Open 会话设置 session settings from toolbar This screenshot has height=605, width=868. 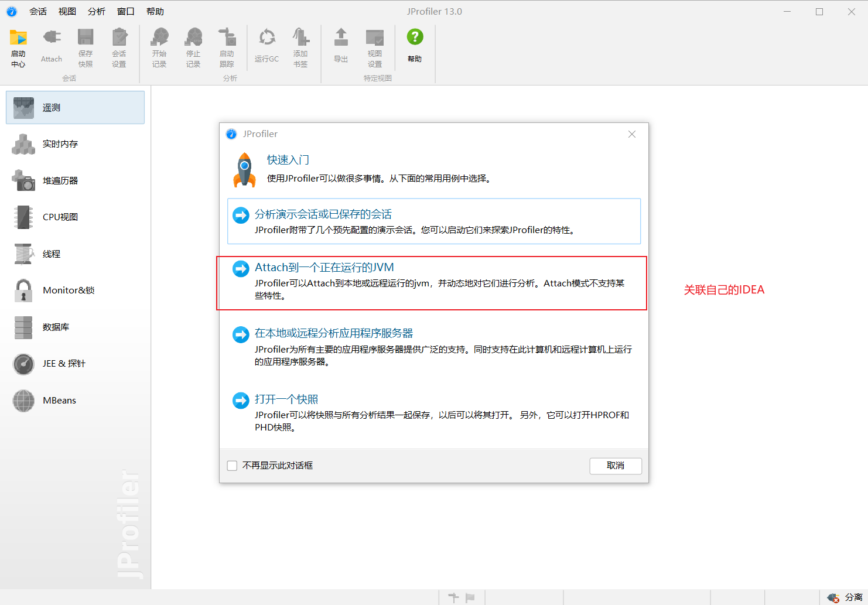pyautogui.click(x=119, y=37)
